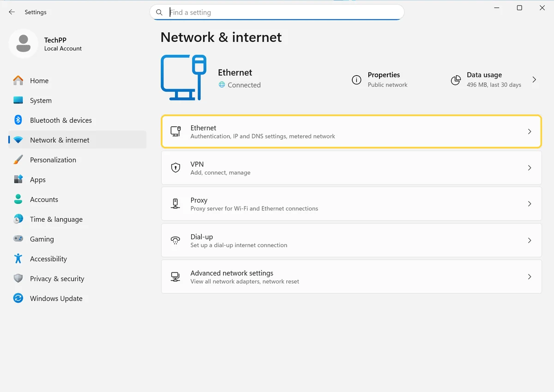
Task: Open Gaming settings label
Action: [x=42, y=239]
